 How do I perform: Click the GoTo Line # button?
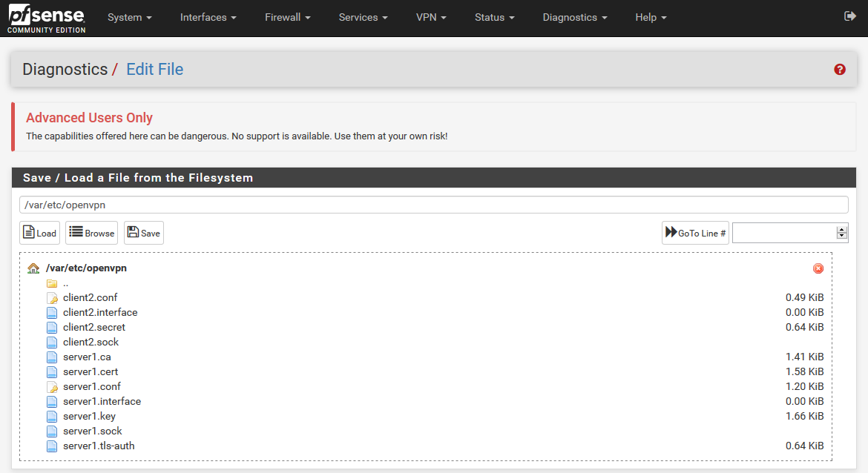point(695,233)
